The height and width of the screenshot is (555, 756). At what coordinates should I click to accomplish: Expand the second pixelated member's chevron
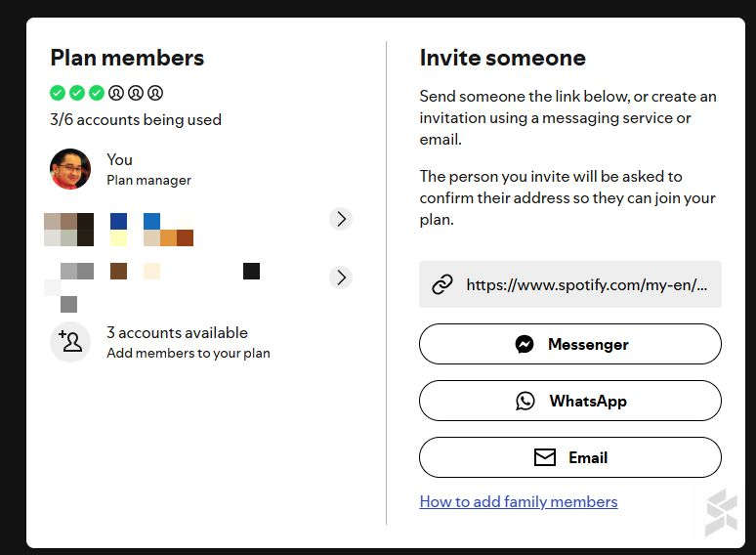341,277
